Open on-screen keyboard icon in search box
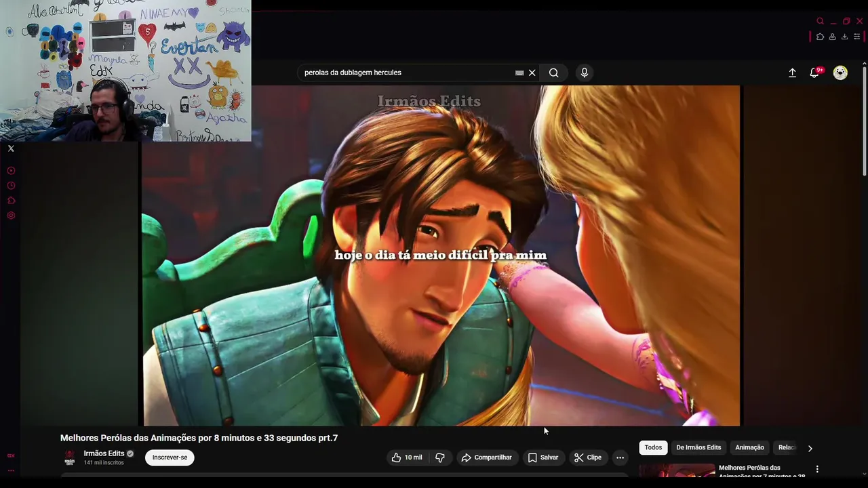 point(519,73)
